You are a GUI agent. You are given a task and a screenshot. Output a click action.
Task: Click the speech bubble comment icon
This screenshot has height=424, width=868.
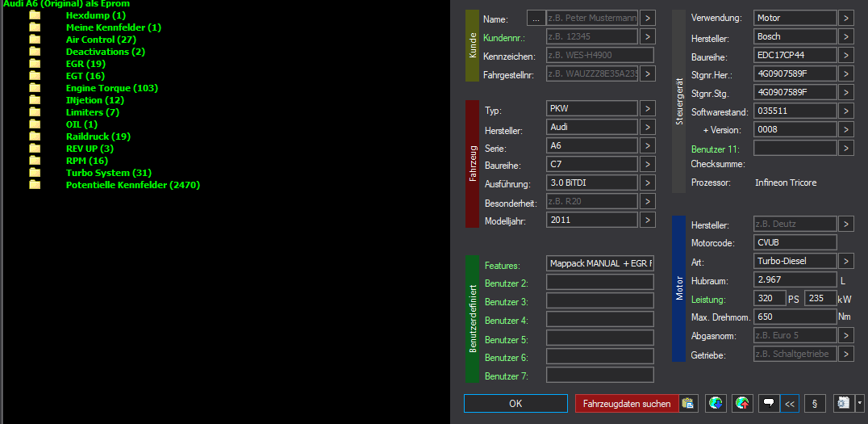click(769, 403)
